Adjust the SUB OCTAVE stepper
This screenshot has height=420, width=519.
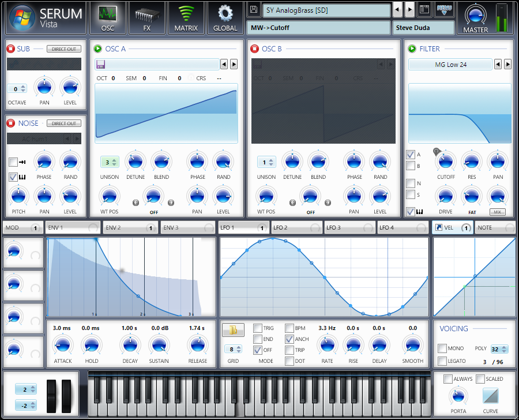pos(17,88)
